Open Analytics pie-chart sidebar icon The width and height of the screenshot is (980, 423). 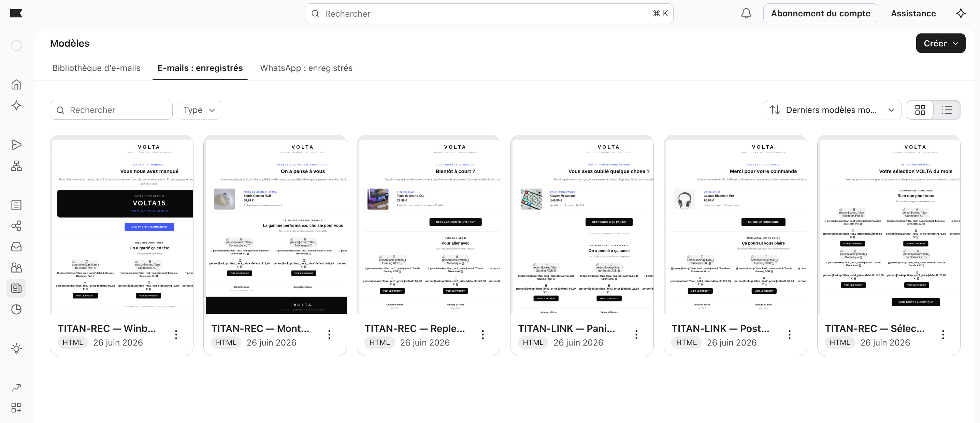click(x=16, y=309)
